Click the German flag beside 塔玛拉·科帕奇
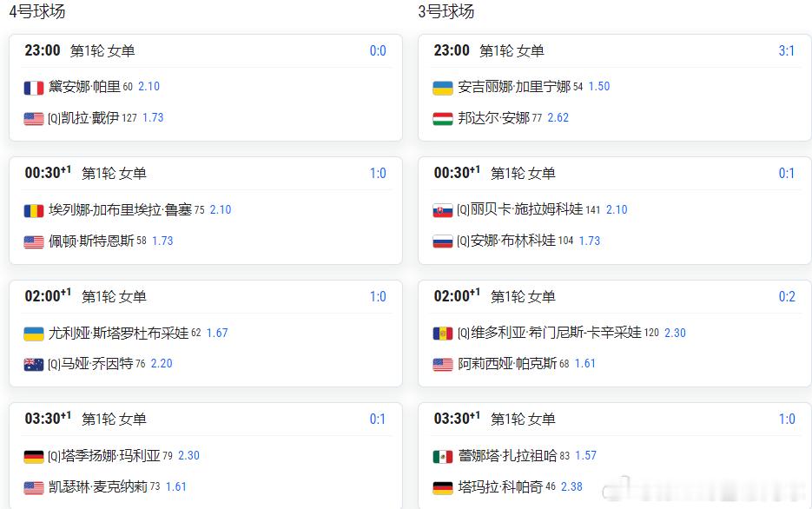 pyautogui.click(x=443, y=488)
